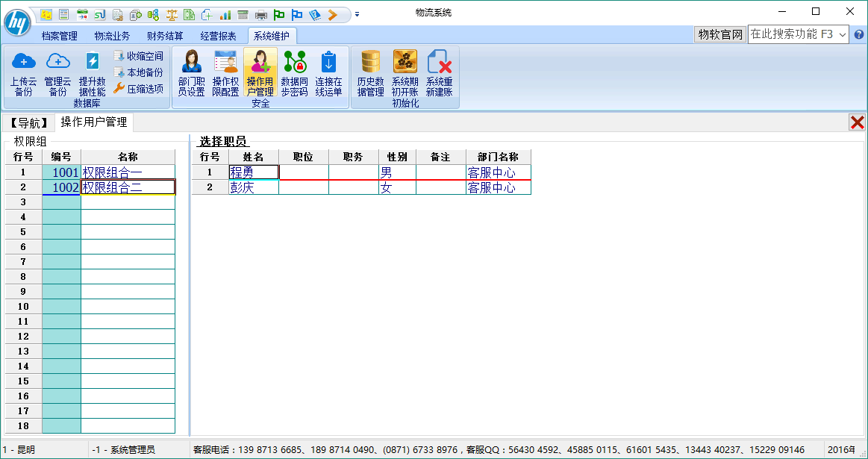Switch to 档案管理 ribbon tab

pos(59,36)
